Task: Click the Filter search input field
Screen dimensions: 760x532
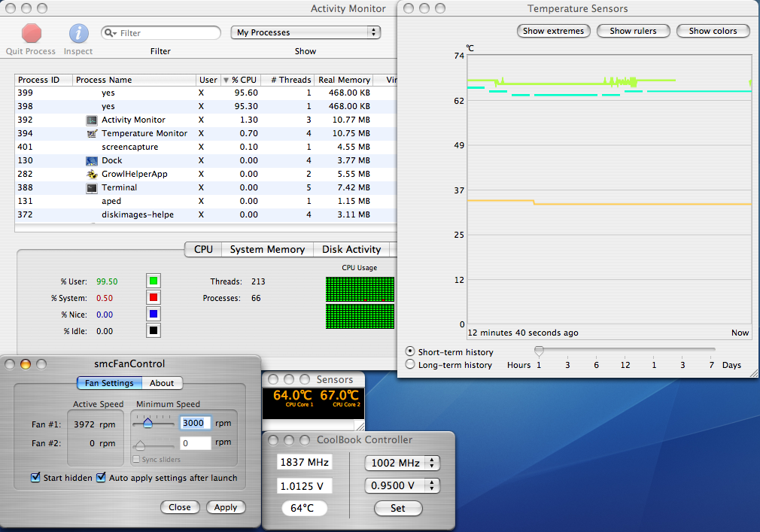Action: pyautogui.click(x=161, y=33)
